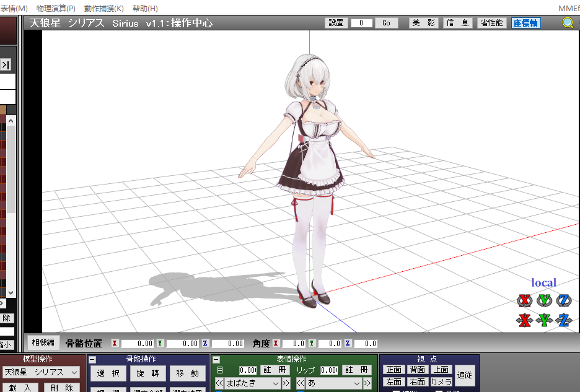The image size is (580, 392).
Task: Click the 正面 front view button
Action: (x=394, y=370)
